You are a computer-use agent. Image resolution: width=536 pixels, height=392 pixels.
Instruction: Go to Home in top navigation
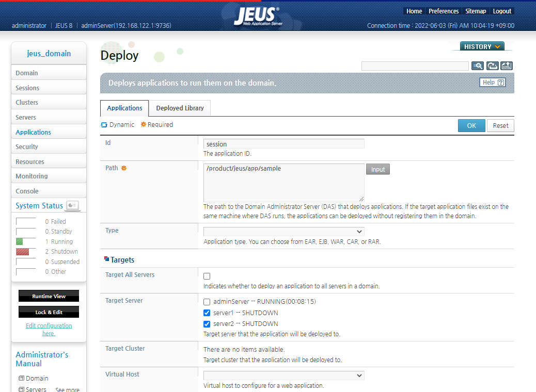tap(414, 11)
